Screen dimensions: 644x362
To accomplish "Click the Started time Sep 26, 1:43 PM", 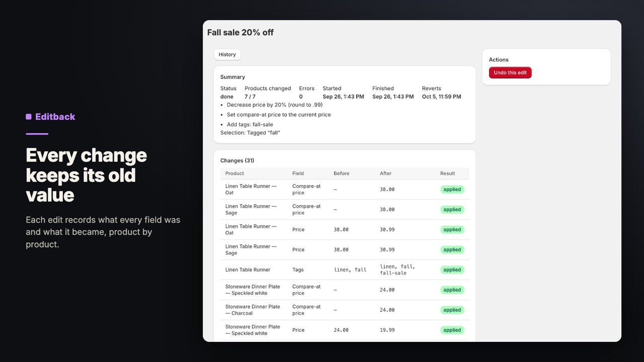I will [343, 97].
